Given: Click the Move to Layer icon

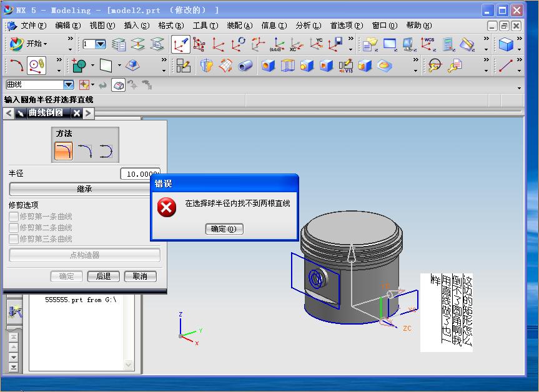Looking at the screenshot, I should [138, 44].
